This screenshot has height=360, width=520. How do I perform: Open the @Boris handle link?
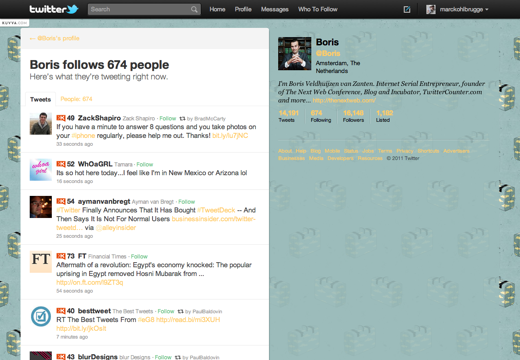tap(328, 53)
